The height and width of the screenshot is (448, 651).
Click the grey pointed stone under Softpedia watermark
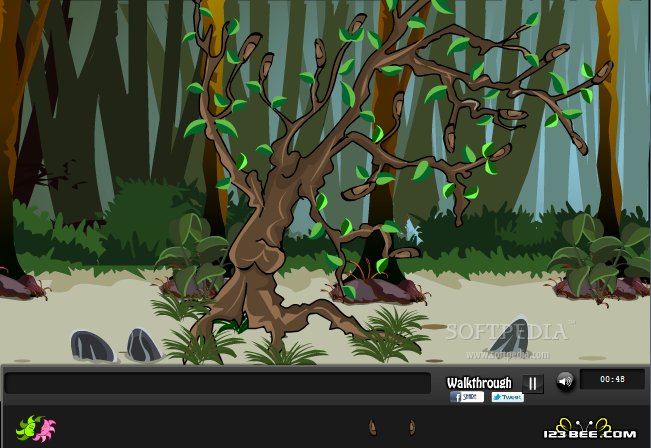coord(510,337)
